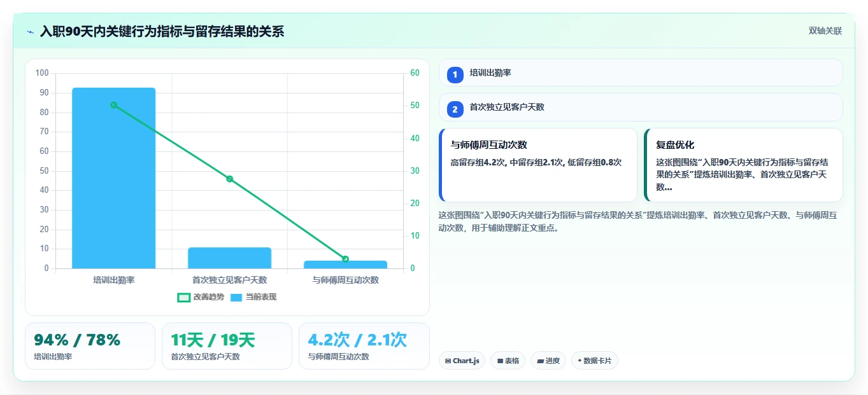Click the title 入职90天内关键行为指标与留存结果的关系
Screen dimensions: 868x395
(x=162, y=31)
